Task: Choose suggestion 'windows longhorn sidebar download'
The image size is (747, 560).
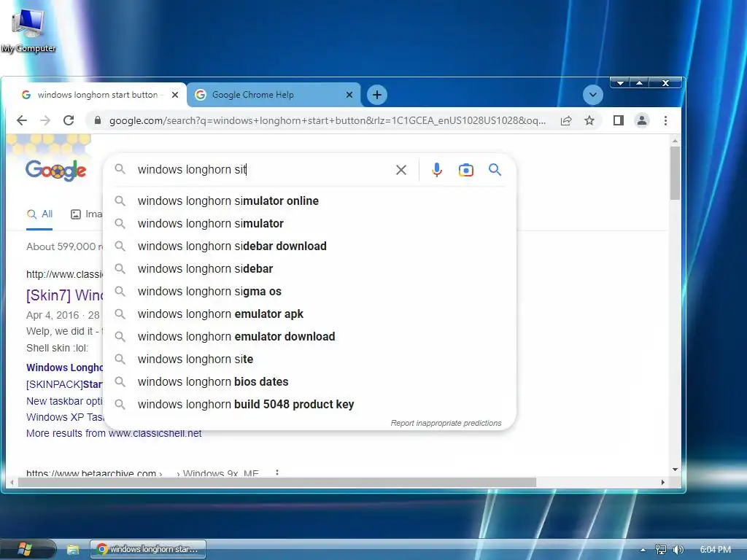Action: (x=309, y=246)
